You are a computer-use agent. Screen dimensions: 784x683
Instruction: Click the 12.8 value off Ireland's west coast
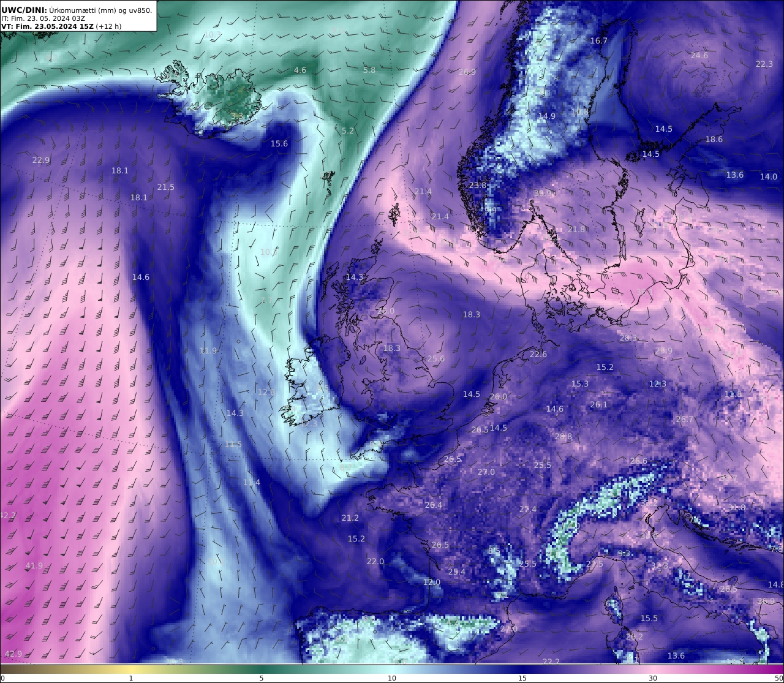point(266,393)
